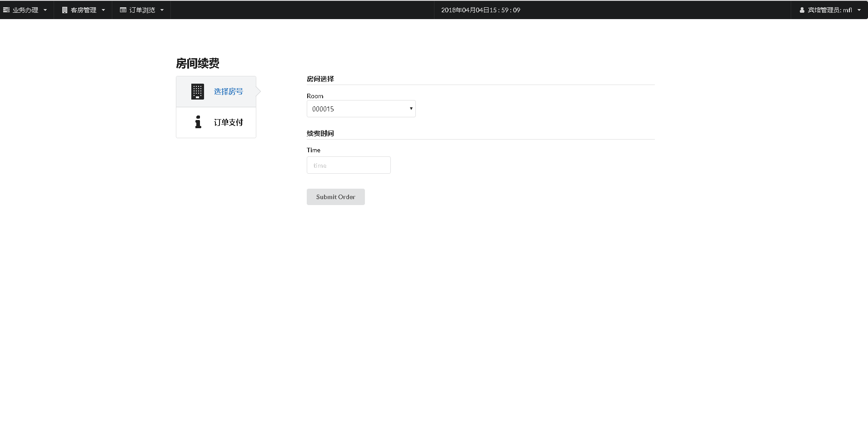Click the 订单浏览 table icon

coord(123,10)
